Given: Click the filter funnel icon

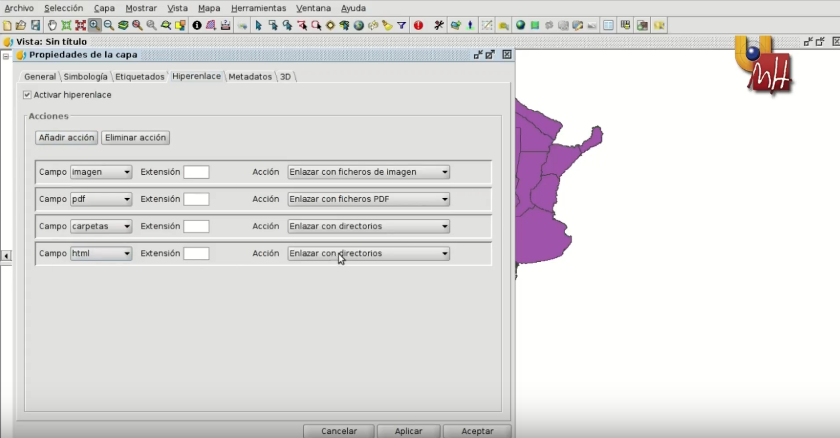Looking at the screenshot, I should tap(401, 25).
